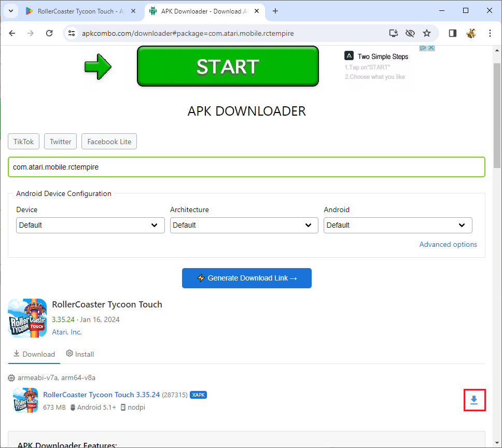Bookmark this page with the star icon
Viewport: 502px width, 448px height.
coord(427,33)
